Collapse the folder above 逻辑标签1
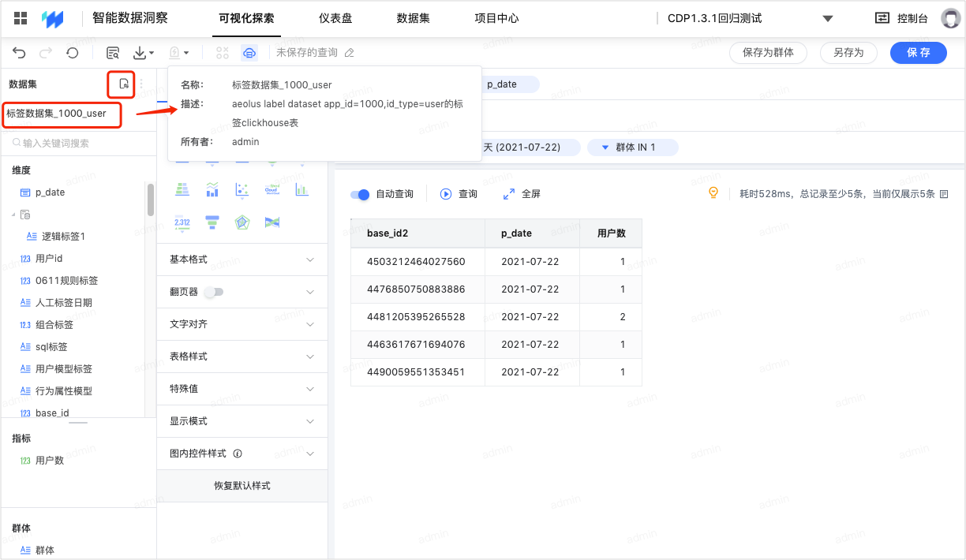Image resolution: width=966 pixels, height=560 pixels. click(14, 214)
